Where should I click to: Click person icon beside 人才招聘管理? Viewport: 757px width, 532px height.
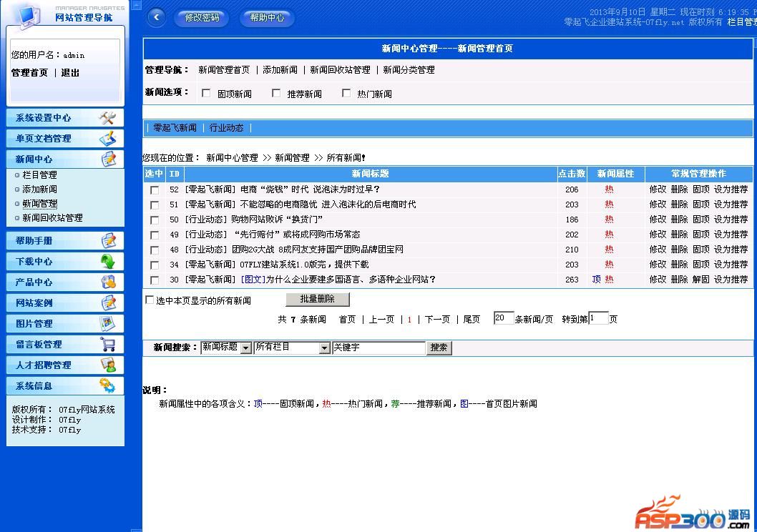click(109, 365)
